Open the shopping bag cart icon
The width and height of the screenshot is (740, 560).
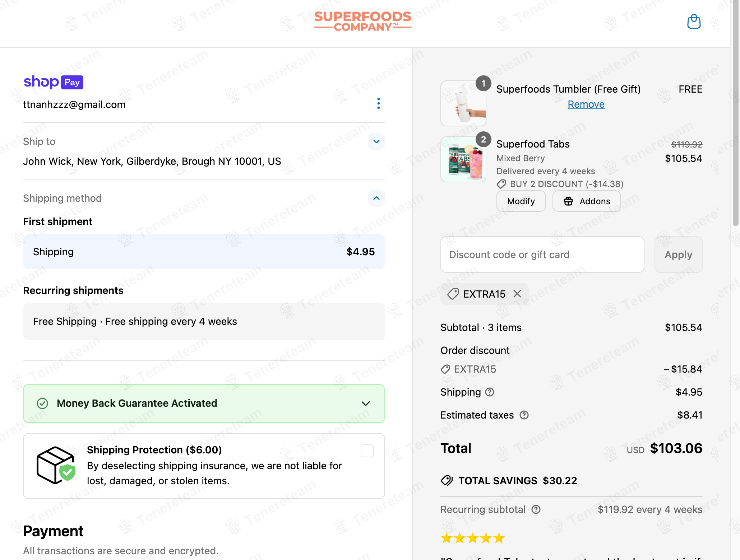click(x=694, y=22)
